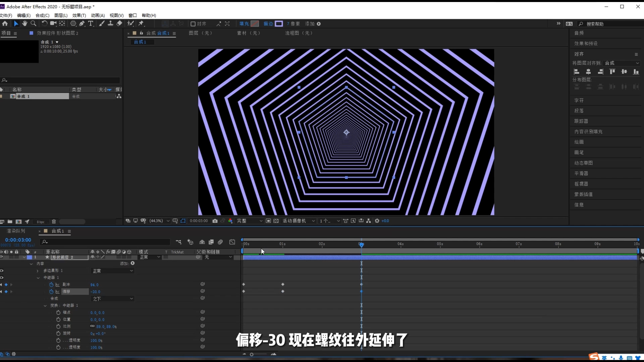Screen dimensions: 644x362
Task: Open parent link 无 dropdown
Action: (x=218, y=257)
